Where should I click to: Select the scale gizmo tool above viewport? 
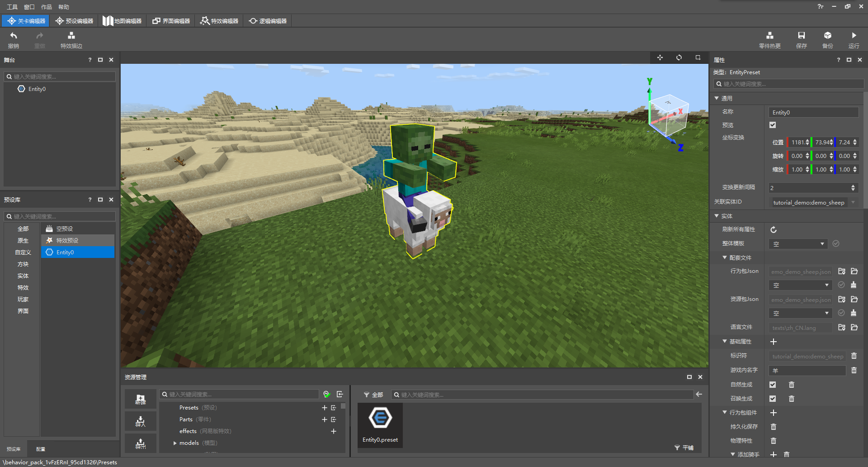[x=698, y=57]
